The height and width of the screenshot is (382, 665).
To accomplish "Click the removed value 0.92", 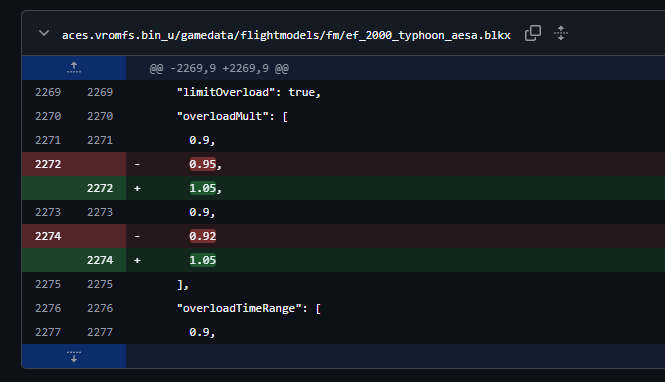I will click(x=203, y=236).
